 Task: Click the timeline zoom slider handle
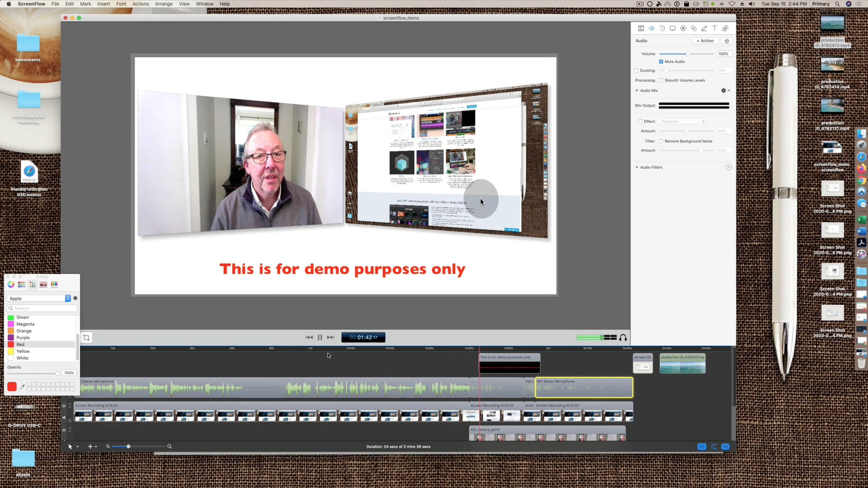click(128, 447)
